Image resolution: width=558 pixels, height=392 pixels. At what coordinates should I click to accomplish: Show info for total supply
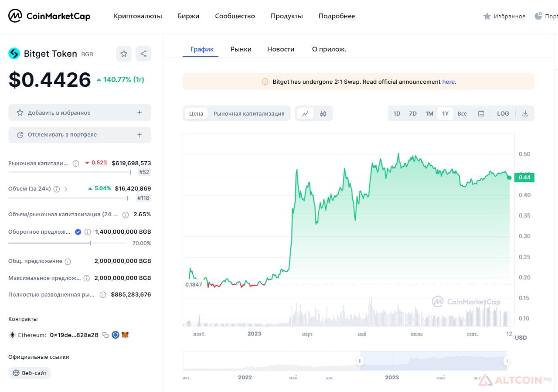tap(68, 261)
